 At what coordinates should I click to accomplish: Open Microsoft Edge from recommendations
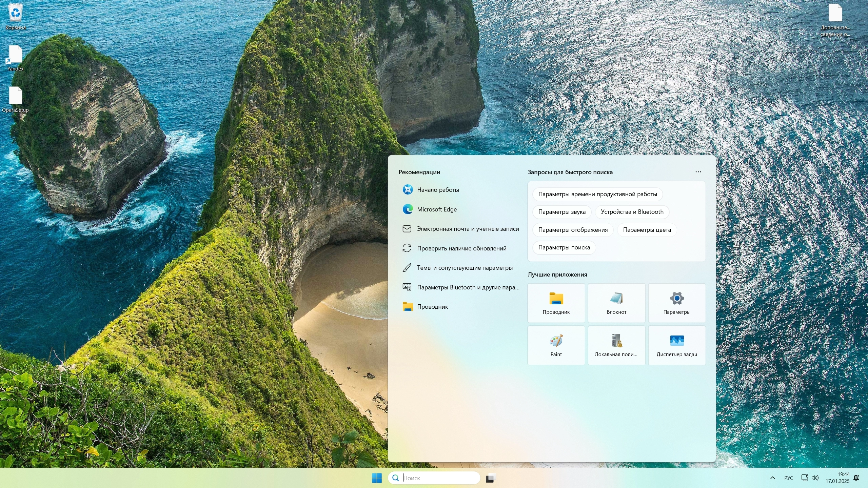tap(437, 209)
